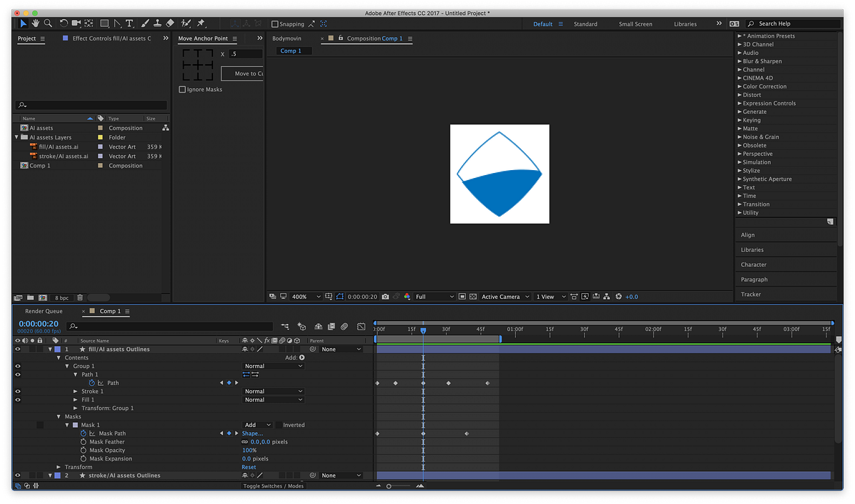The height and width of the screenshot is (504, 855).
Task: Open the Render Queue tab
Action: pos(44,311)
